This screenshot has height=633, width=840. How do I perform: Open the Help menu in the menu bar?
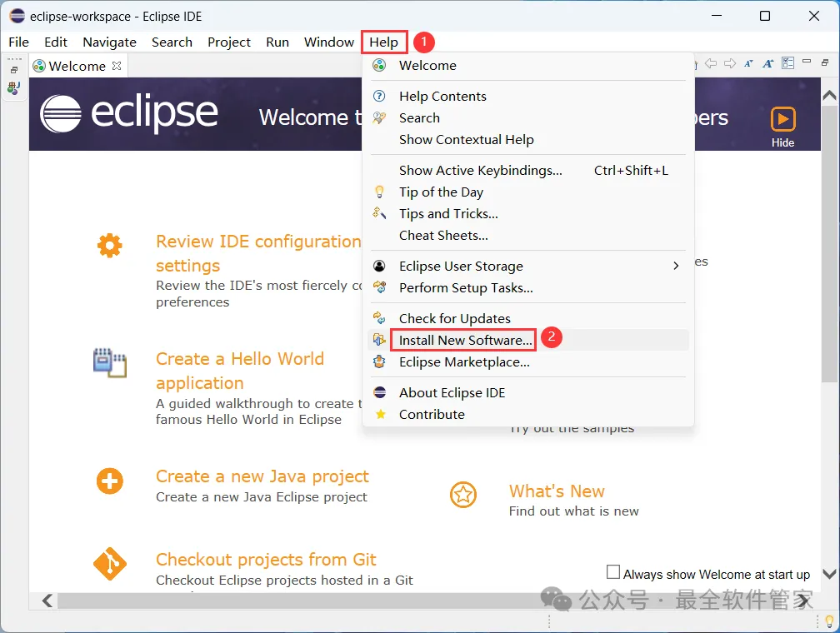point(383,42)
